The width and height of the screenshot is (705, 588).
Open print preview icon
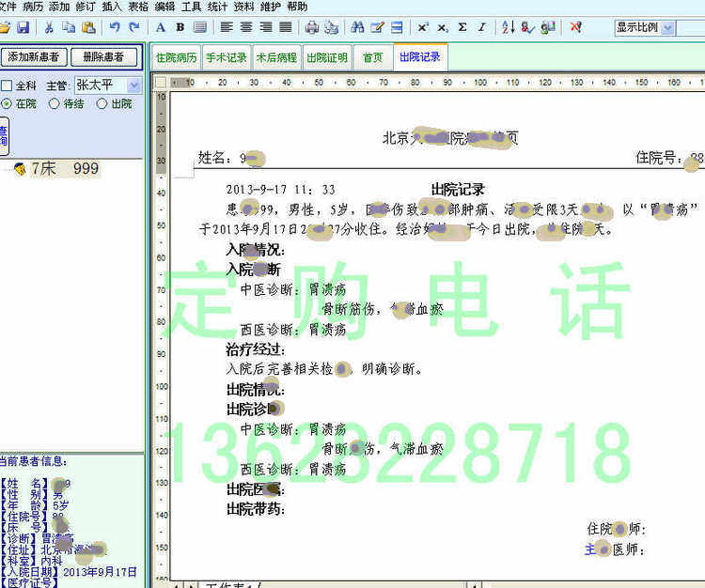(x=332, y=27)
